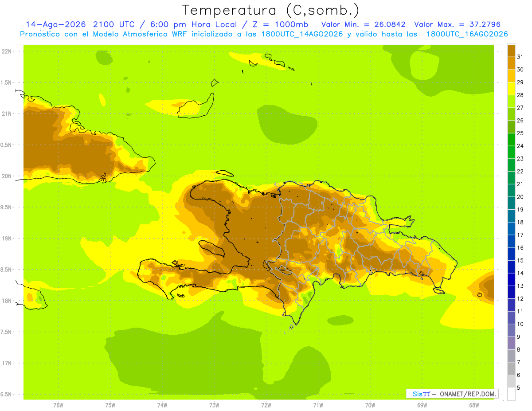
Task: Click the "72W" longitude label
Action: [266, 405]
